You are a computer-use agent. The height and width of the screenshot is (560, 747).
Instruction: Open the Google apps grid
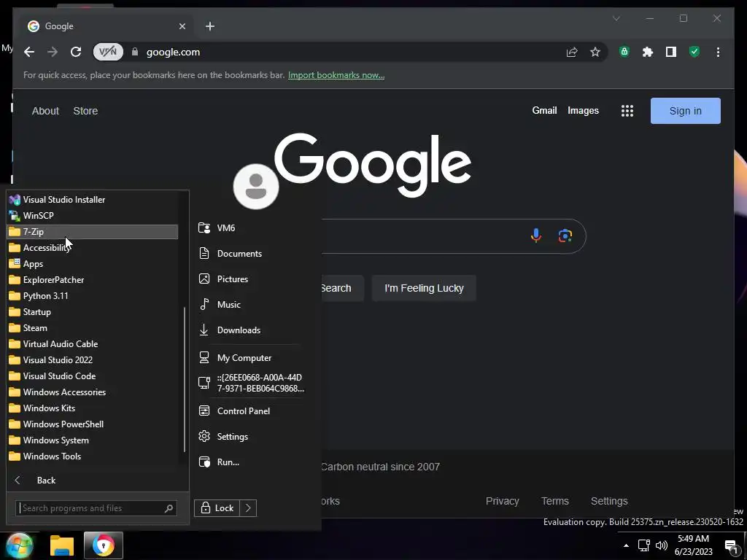(627, 111)
